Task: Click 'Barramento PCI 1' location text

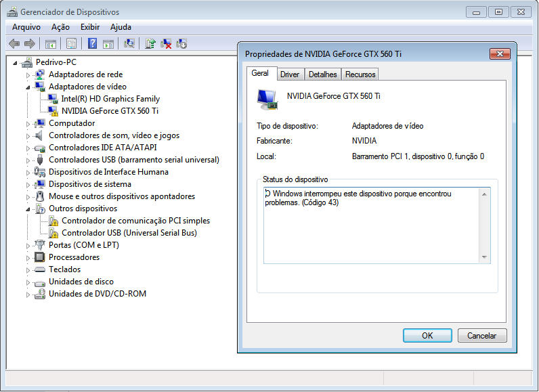Action: tap(381, 156)
